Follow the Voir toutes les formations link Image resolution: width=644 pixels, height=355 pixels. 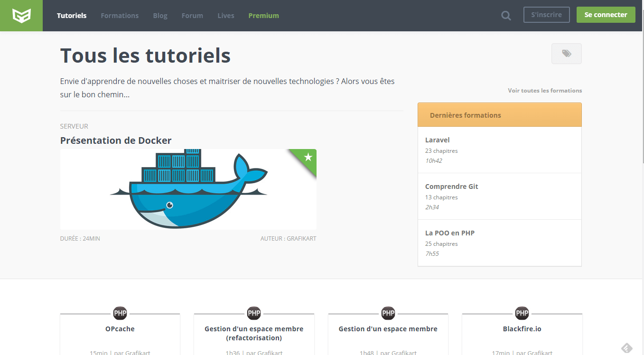[x=544, y=91]
